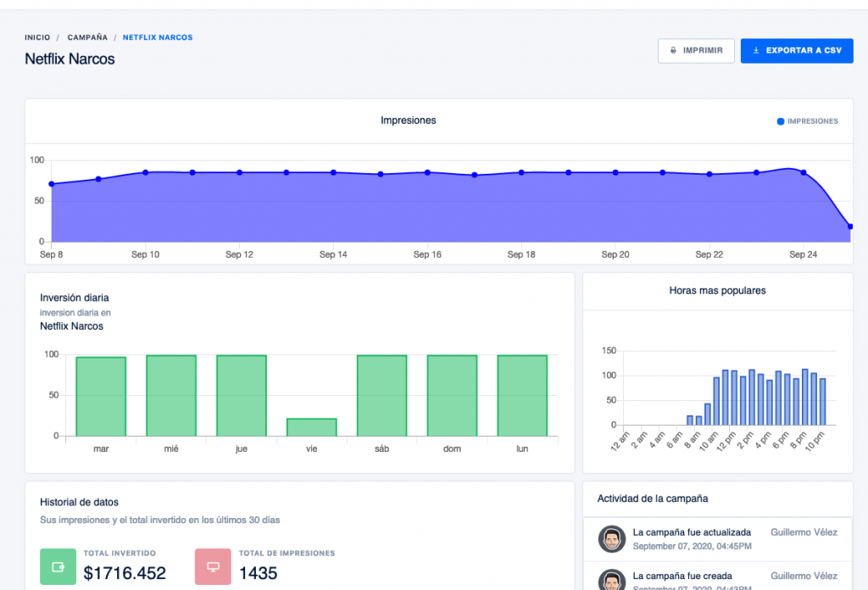This screenshot has width=868, height=590.
Task: Click the download icon in Exportar button
Action: 756,51
